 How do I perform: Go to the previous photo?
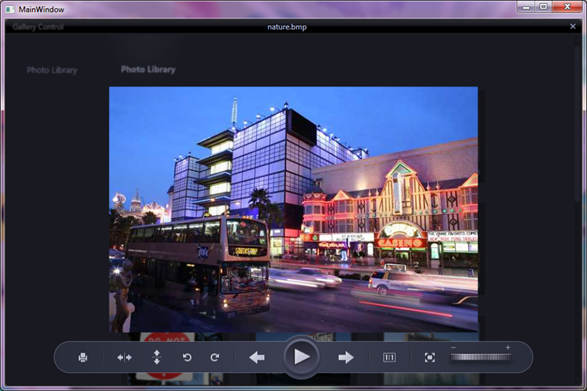(x=257, y=358)
